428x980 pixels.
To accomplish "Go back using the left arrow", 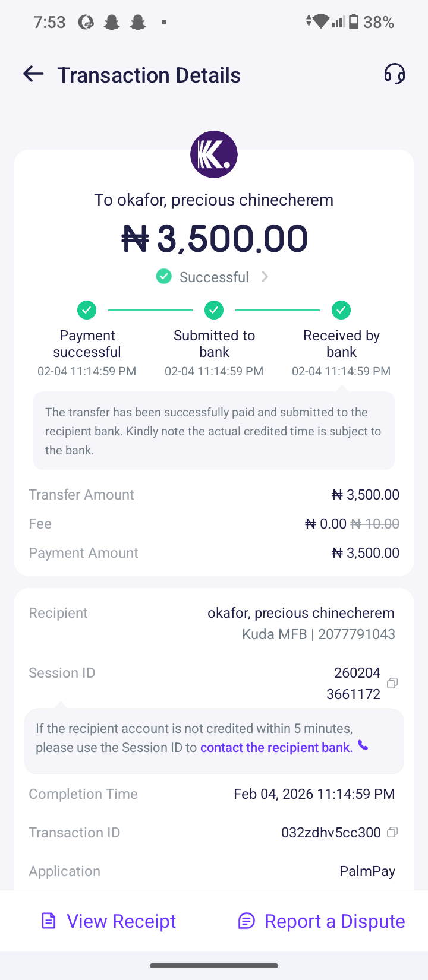I will [33, 74].
